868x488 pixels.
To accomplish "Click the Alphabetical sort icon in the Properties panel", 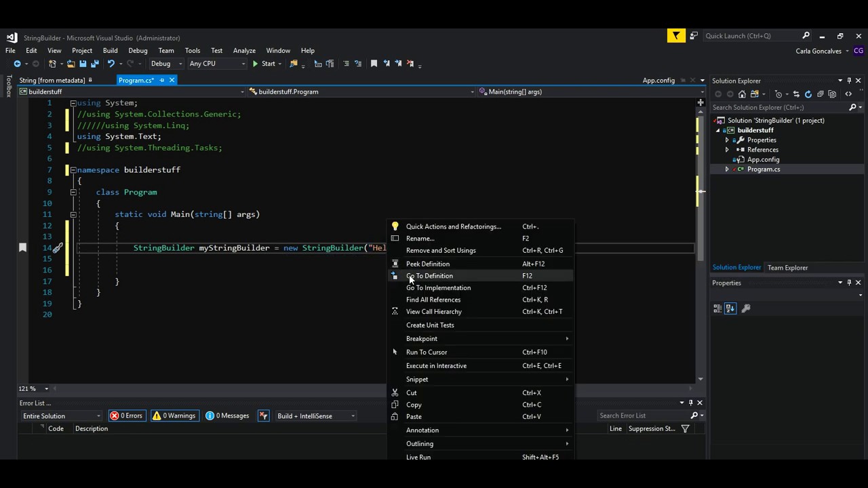I will tap(730, 308).
